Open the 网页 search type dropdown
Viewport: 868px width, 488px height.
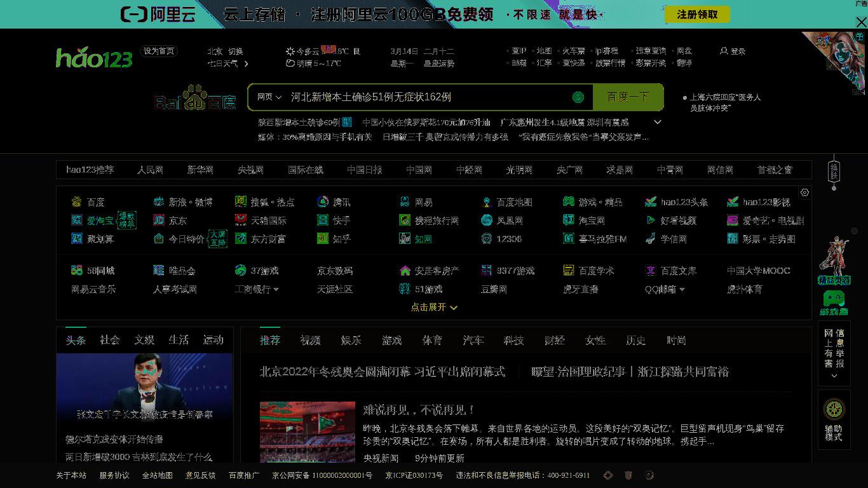tap(269, 97)
